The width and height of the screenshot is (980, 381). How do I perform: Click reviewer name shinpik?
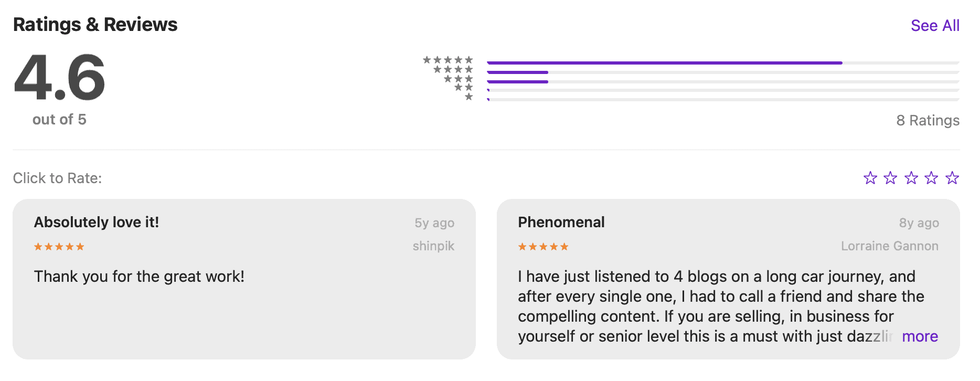click(x=433, y=246)
